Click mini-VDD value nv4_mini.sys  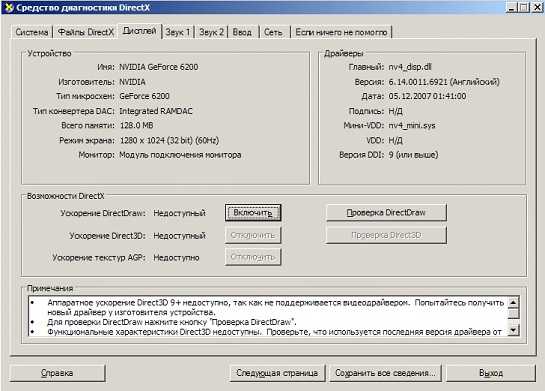click(412, 125)
